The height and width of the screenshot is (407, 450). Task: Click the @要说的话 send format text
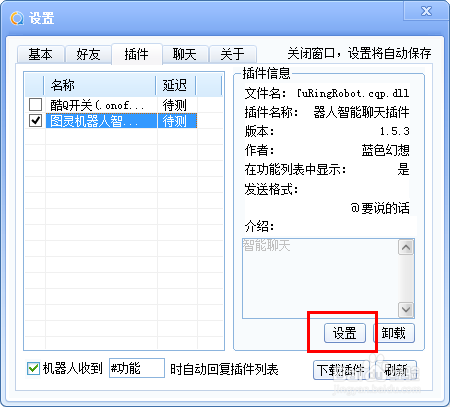point(380,208)
